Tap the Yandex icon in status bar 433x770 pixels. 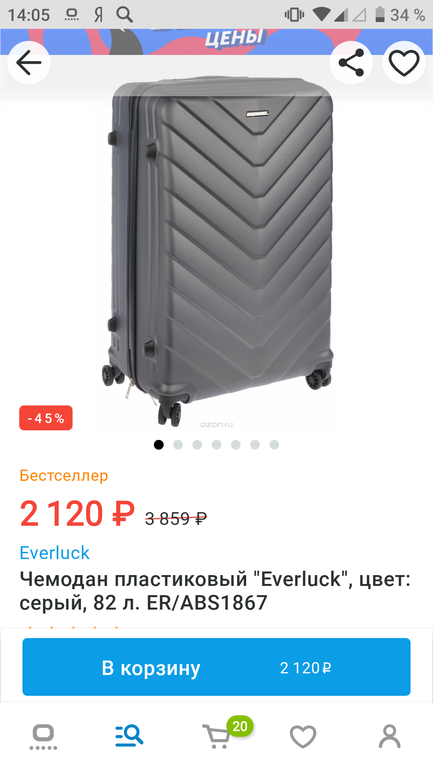[x=99, y=15]
